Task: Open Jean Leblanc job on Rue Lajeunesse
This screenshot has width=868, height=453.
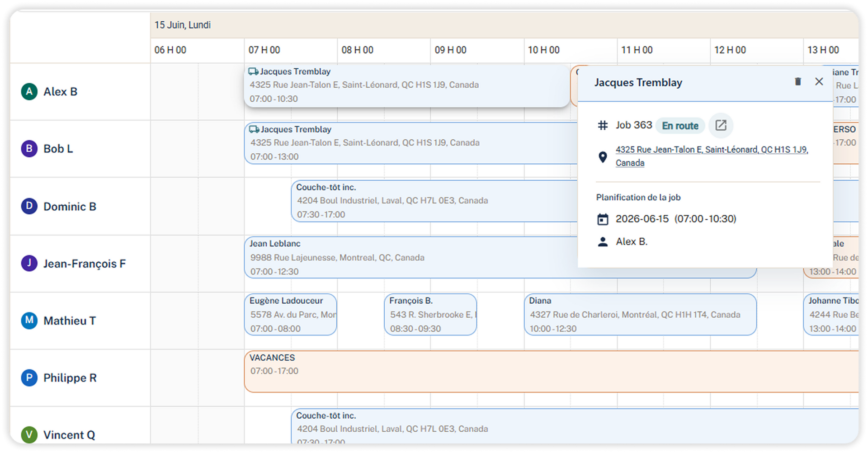Action: pos(410,257)
